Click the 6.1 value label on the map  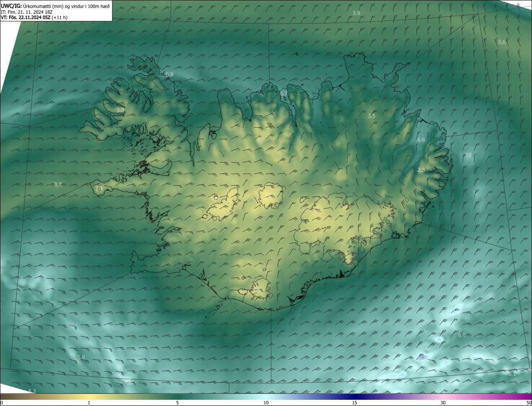(x=512, y=374)
